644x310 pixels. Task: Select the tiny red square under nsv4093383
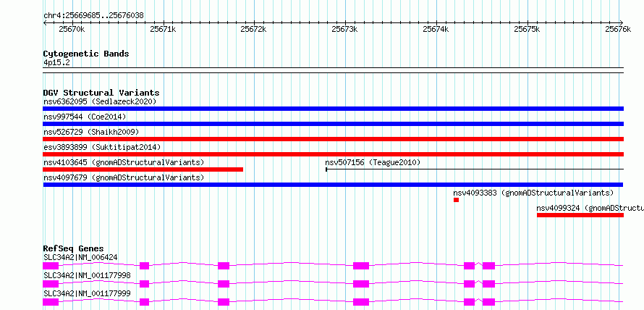click(457, 200)
